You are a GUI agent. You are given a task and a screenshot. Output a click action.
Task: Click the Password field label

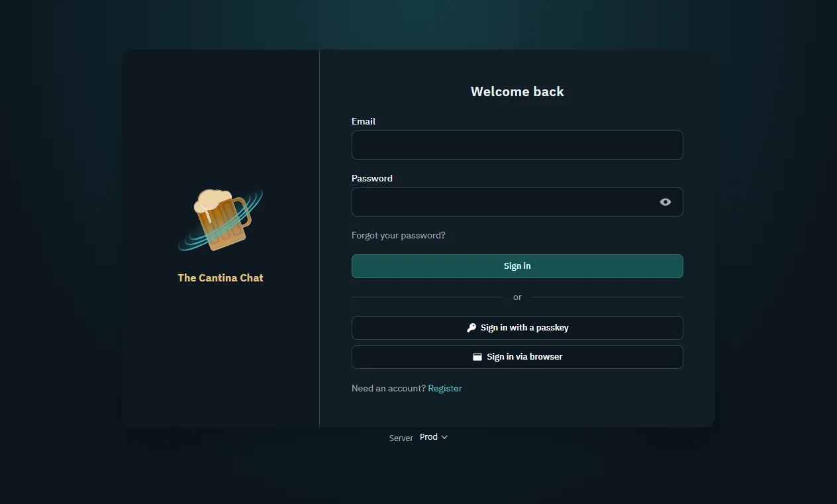tap(372, 178)
